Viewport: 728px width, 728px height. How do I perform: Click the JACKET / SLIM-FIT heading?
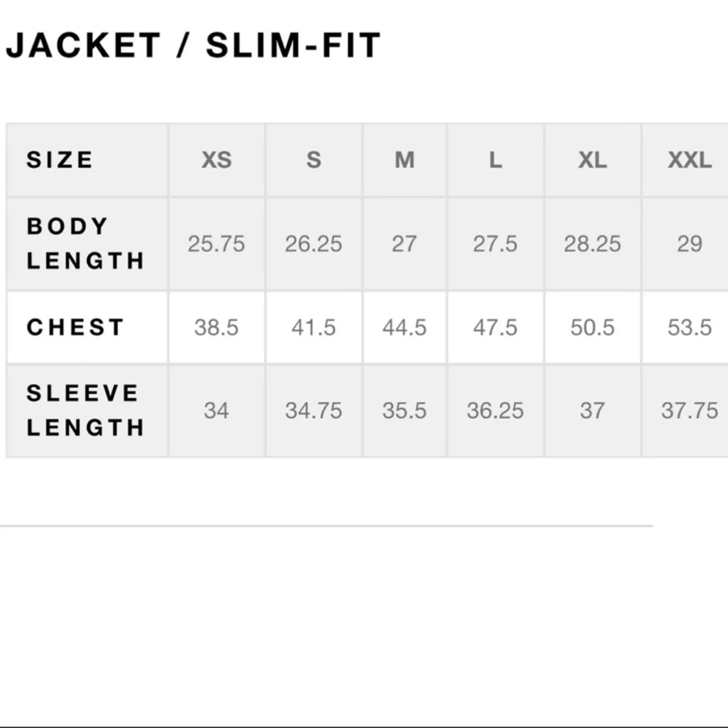(x=193, y=45)
